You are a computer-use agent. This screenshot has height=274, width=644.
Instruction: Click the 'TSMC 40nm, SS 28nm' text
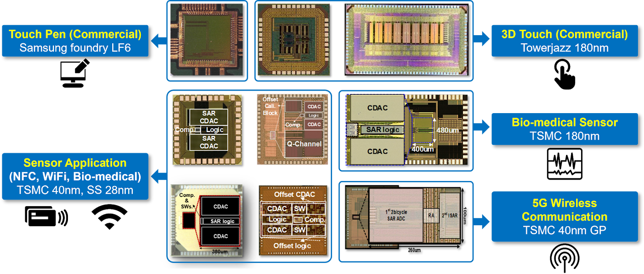(x=75, y=190)
